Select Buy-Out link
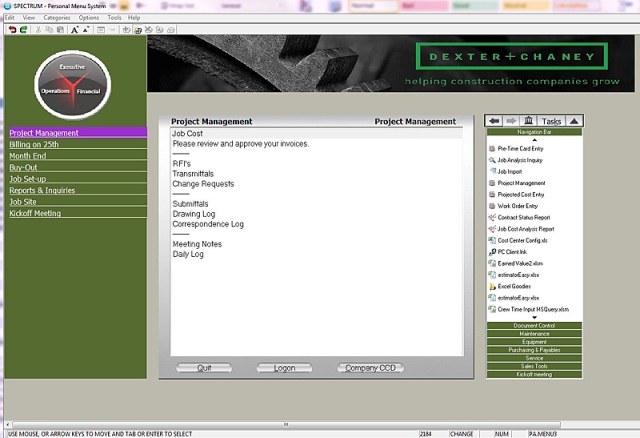 [78, 167]
